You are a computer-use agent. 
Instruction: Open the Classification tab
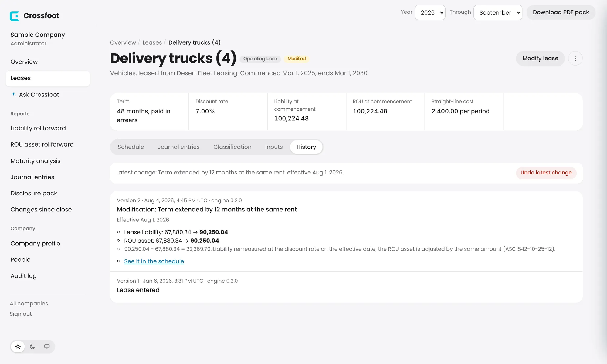[232, 147]
